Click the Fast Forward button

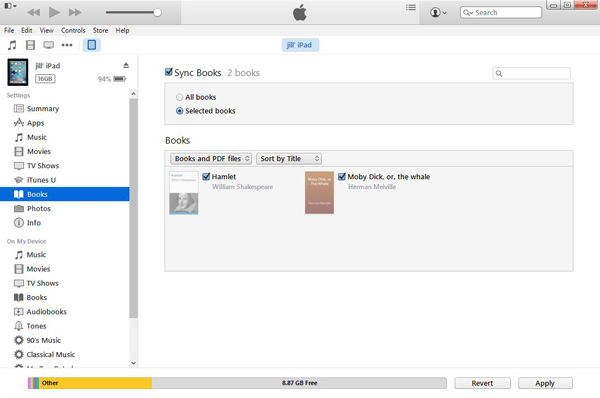point(75,12)
